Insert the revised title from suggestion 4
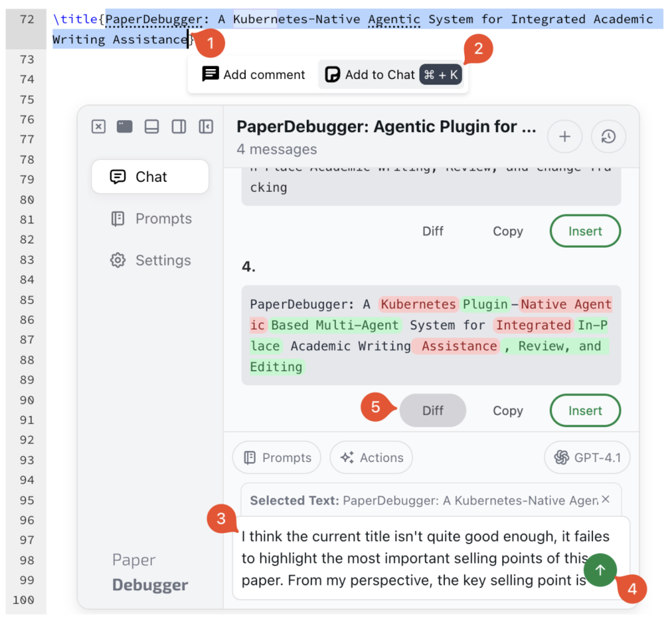 pos(585,410)
